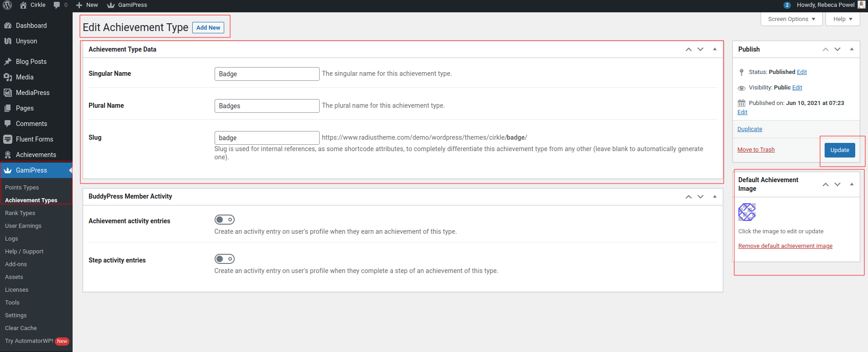Edit the Published status link

802,72
